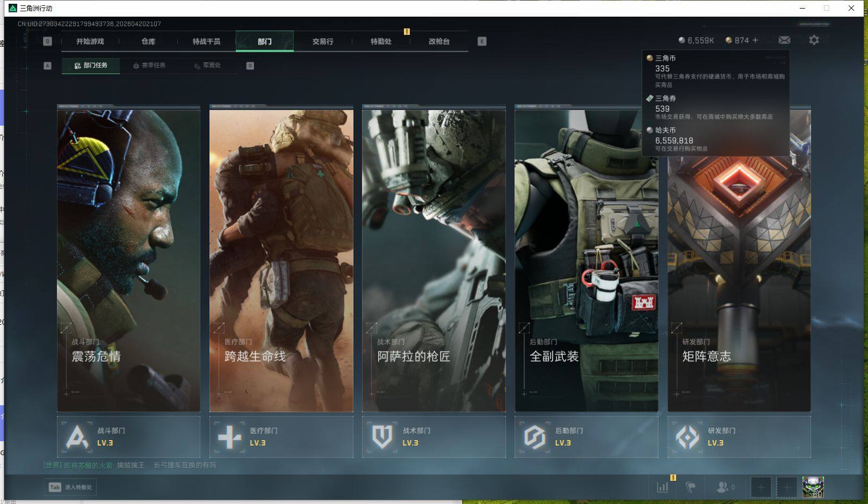Viewport: 868px width, 504px height.
Task: Open the friends list icon
Action: click(722, 487)
